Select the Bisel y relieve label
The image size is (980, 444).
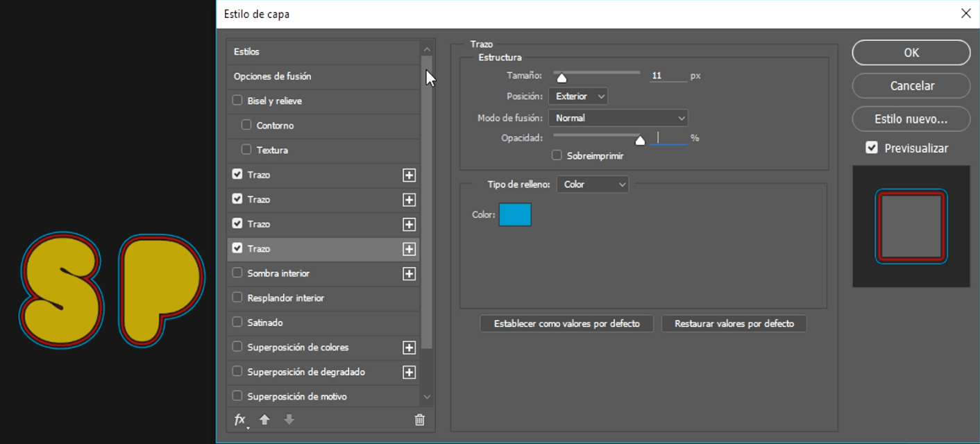point(275,101)
